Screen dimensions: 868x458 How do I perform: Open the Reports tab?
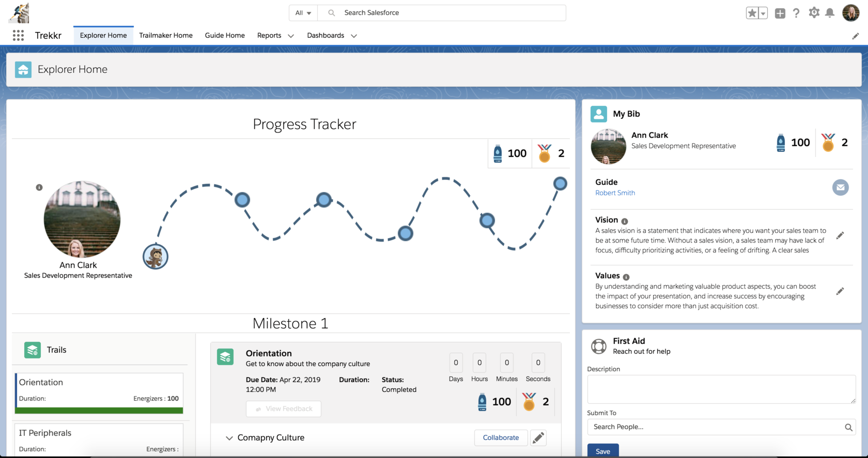click(269, 35)
